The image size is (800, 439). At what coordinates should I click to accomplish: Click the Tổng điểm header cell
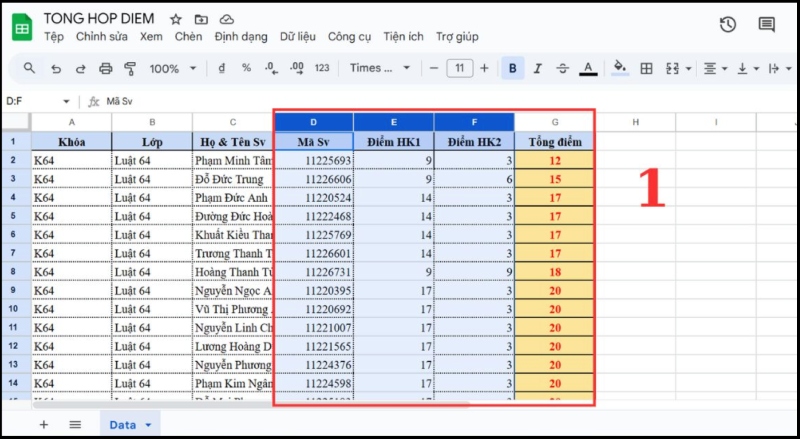tap(555, 141)
